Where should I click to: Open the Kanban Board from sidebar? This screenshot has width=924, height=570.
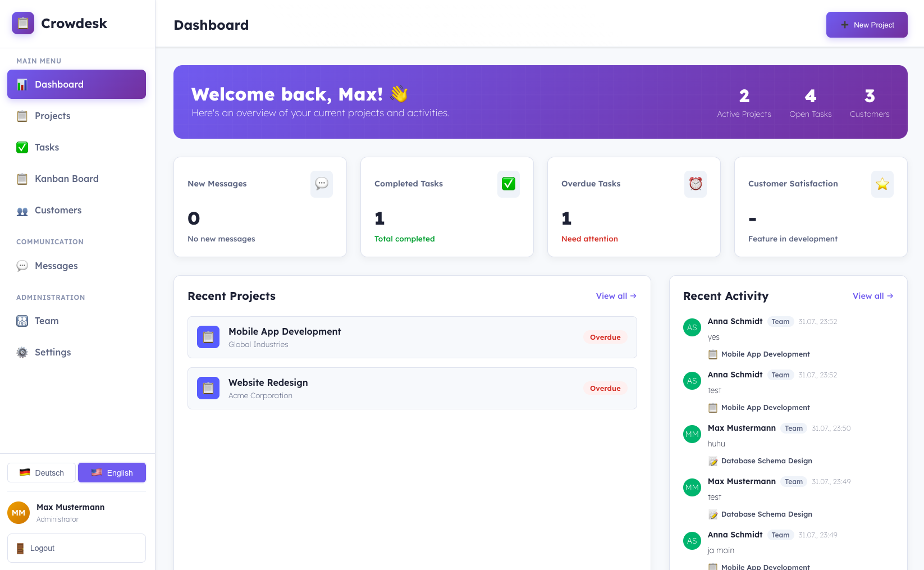(66, 179)
